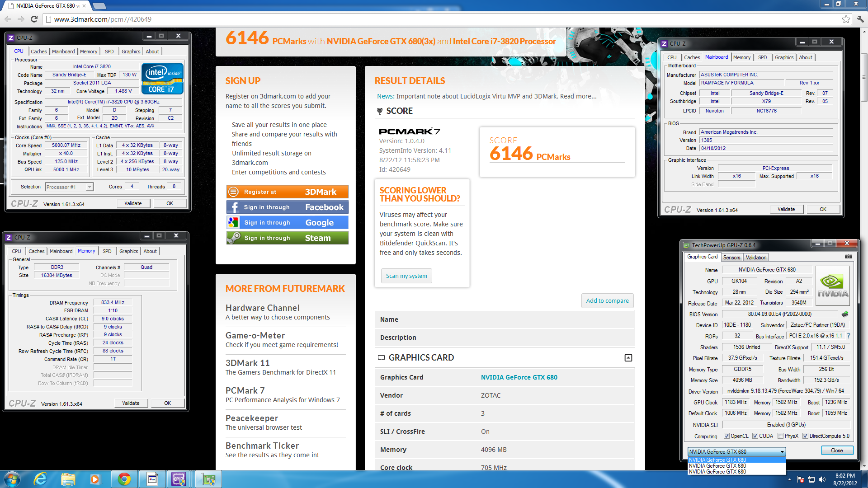Open Hardware Channel link

point(262,308)
